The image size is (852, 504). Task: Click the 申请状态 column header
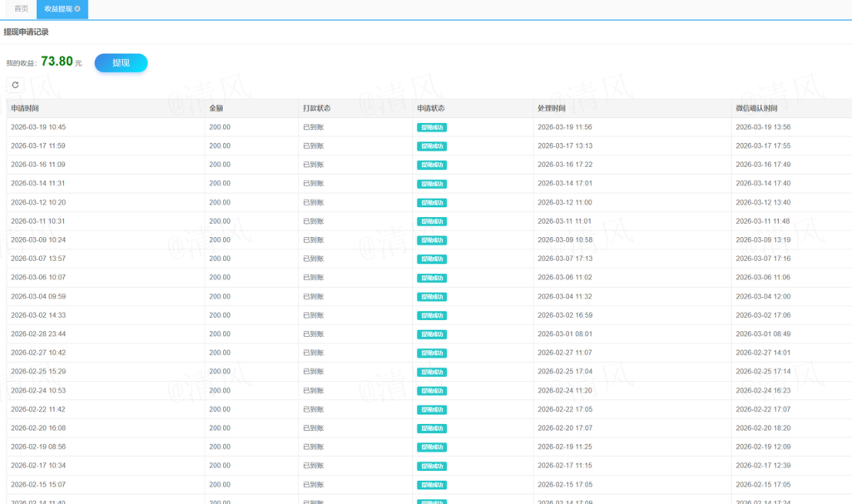[431, 108]
